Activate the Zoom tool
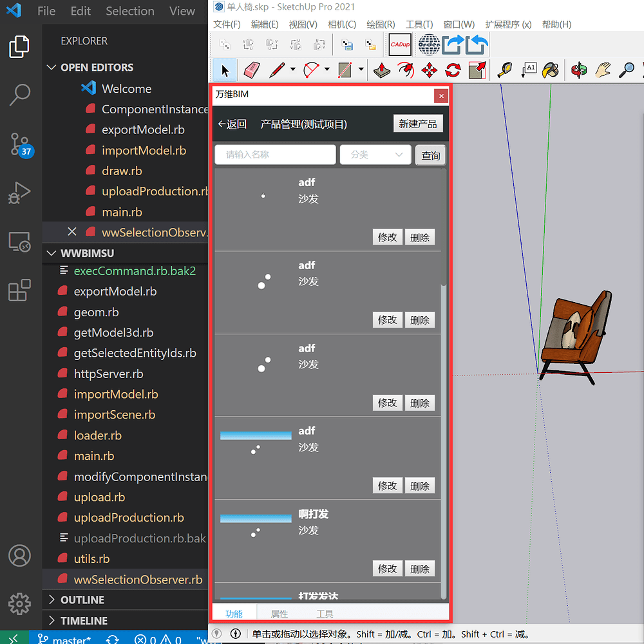The image size is (644, 644). tap(625, 70)
